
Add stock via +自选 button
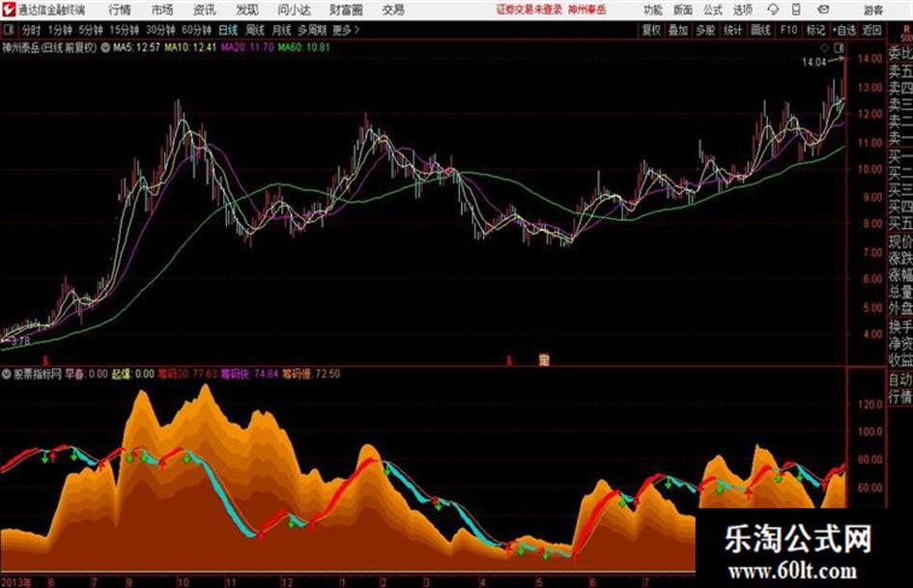point(844,30)
